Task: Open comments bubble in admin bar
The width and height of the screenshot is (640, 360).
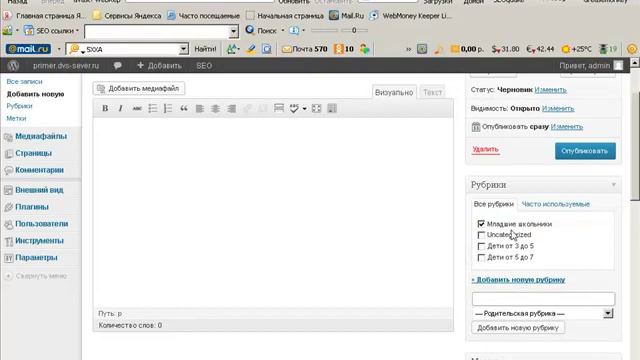Action: click(118, 65)
